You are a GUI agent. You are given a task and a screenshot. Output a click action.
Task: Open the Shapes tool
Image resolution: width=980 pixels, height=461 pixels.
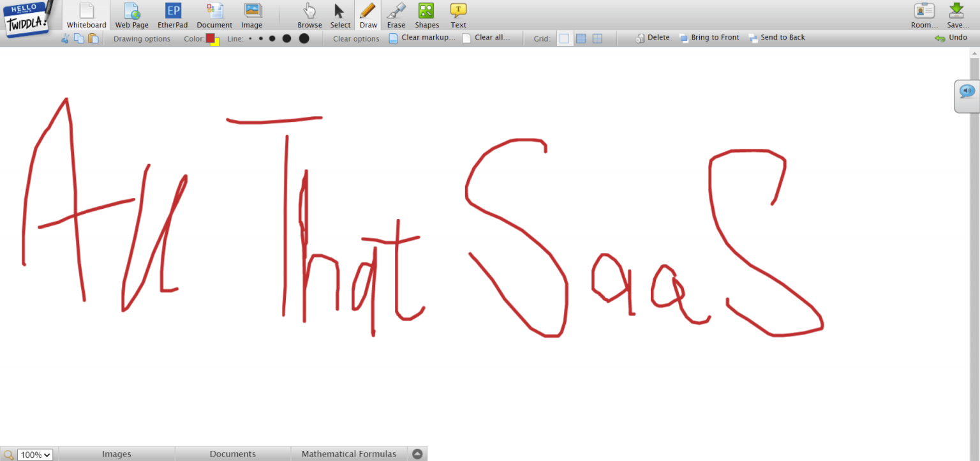click(x=427, y=15)
